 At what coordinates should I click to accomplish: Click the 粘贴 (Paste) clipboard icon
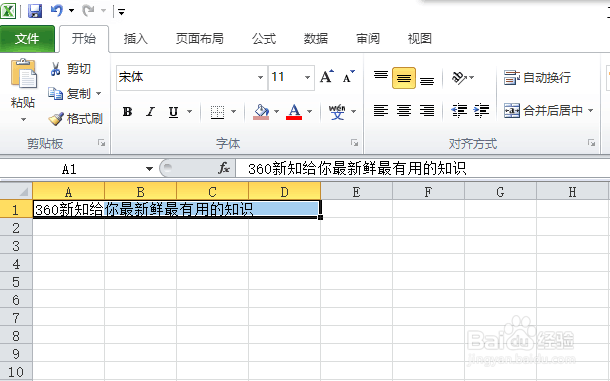pyautogui.click(x=23, y=73)
